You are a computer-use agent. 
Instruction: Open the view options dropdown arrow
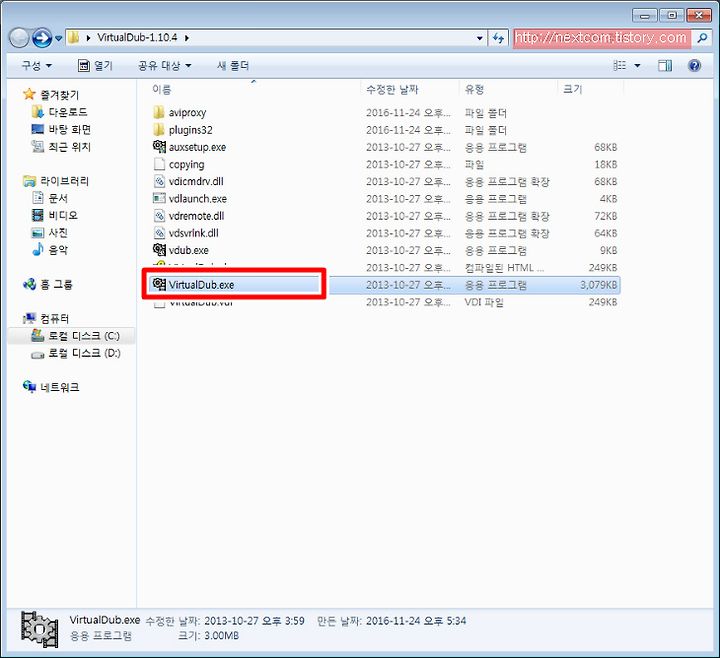click(637, 66)
